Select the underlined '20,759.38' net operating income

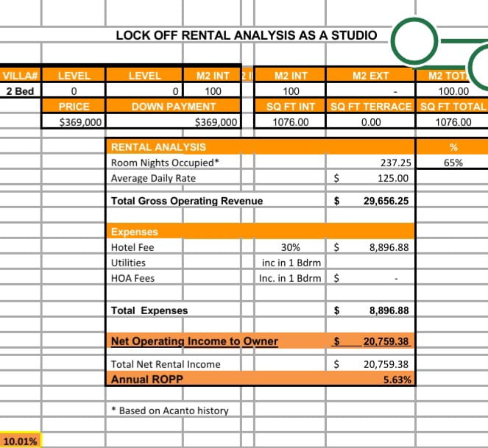(386, 341)
